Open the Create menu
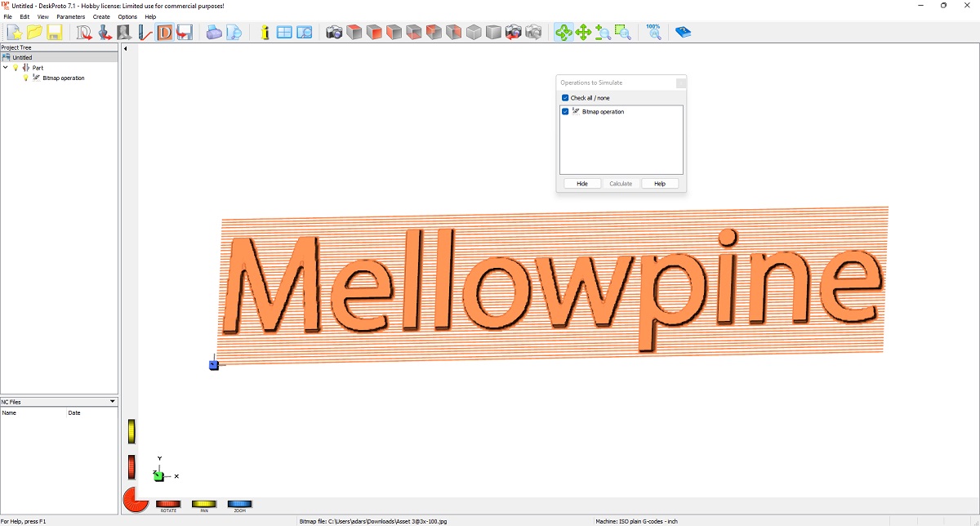 point(101,16)
